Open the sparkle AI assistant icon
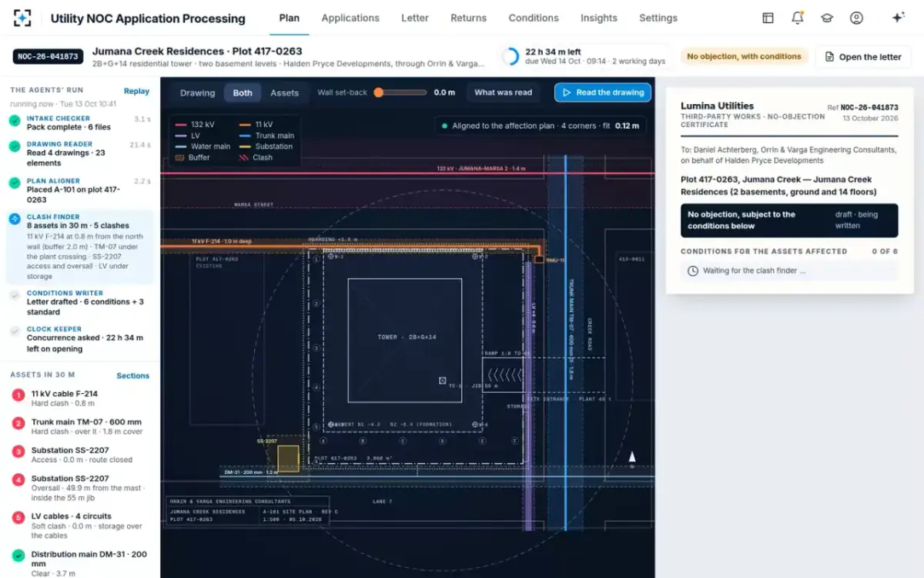Screen dimensions: 924x578 pos(898,18)
